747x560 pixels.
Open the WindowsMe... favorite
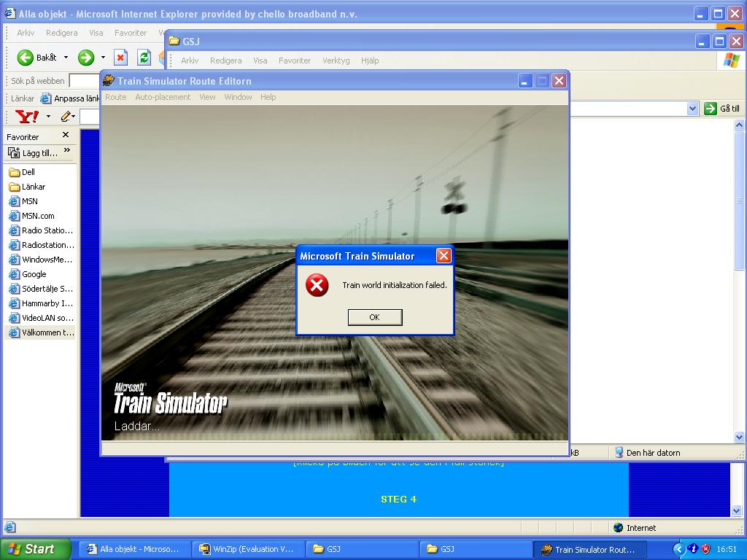point(41,260)
